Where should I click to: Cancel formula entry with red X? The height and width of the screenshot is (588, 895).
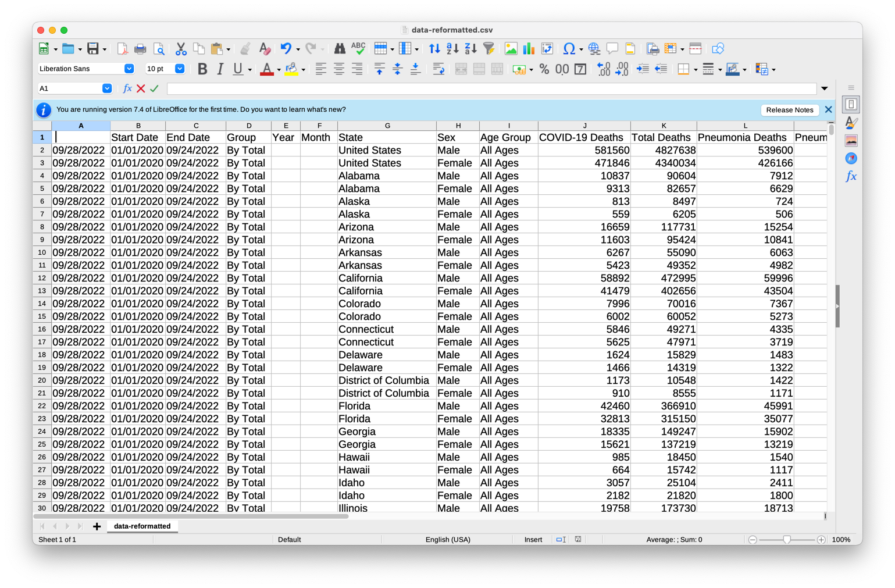pyautogui.click(x=141, y=88)
